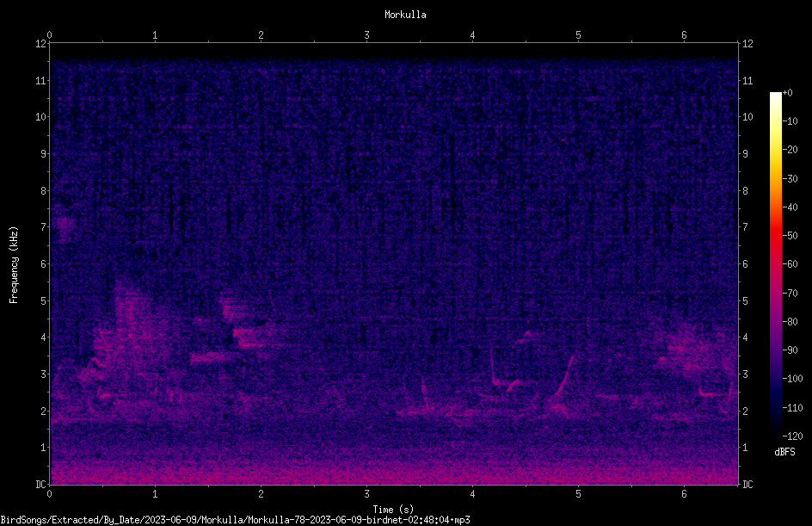This screenshot has height=526, width=812.
Task: Click the "Time (s)" axis label
Action: [x=393, y=510]
